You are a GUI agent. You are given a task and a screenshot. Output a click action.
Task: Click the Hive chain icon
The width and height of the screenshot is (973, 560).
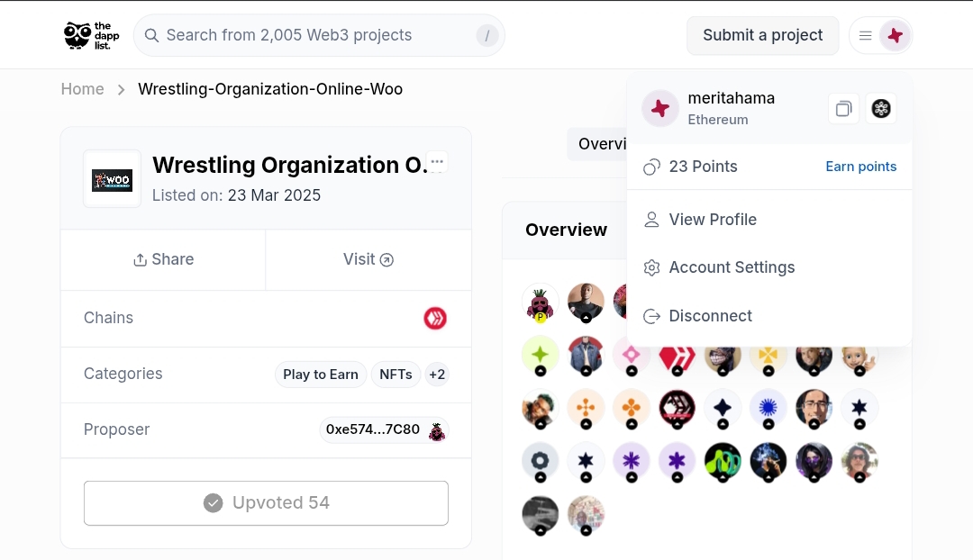[435, 318]
